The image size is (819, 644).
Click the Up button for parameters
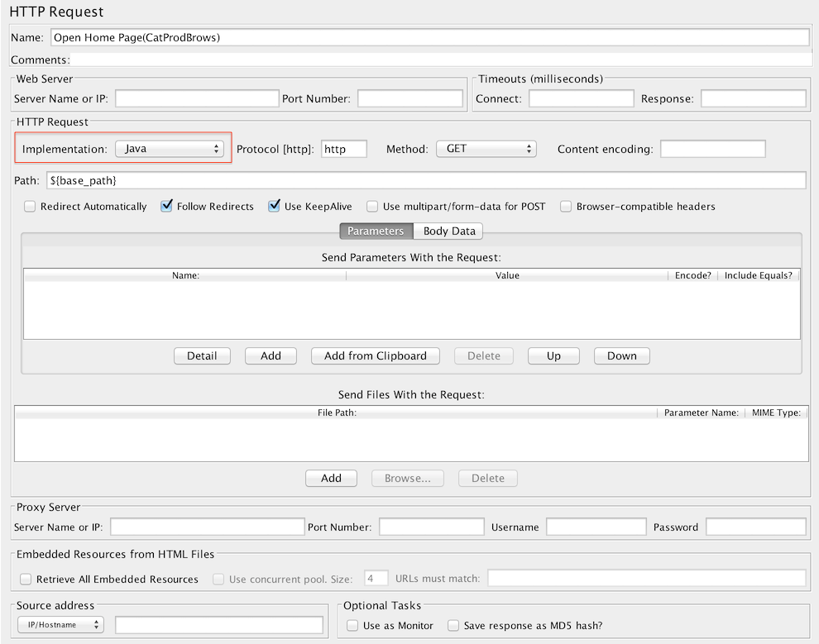pos(553,355)
